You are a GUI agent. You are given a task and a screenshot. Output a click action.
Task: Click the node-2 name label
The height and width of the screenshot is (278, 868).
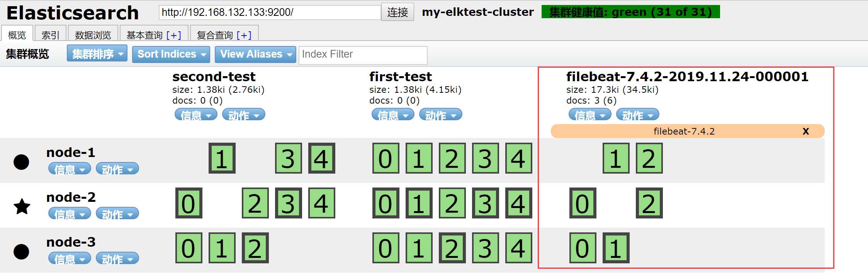pos(71,197)
